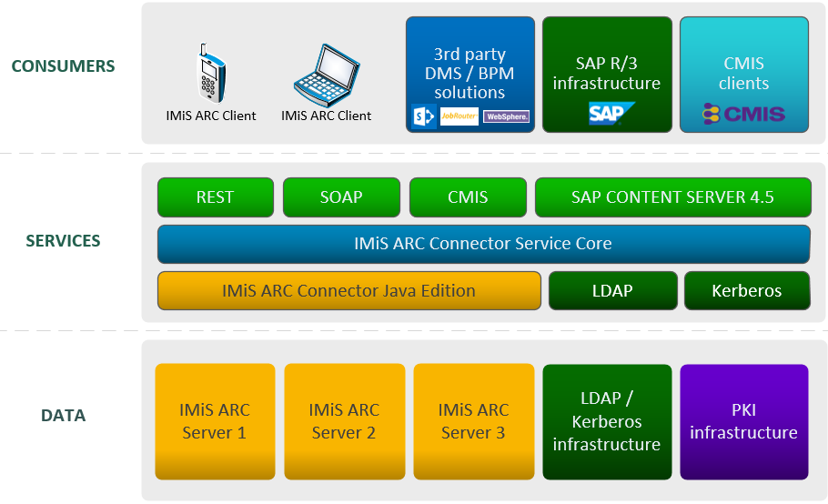Click IMiS ARC Client text under laptop
828x504 pixels.
[327, 116]
